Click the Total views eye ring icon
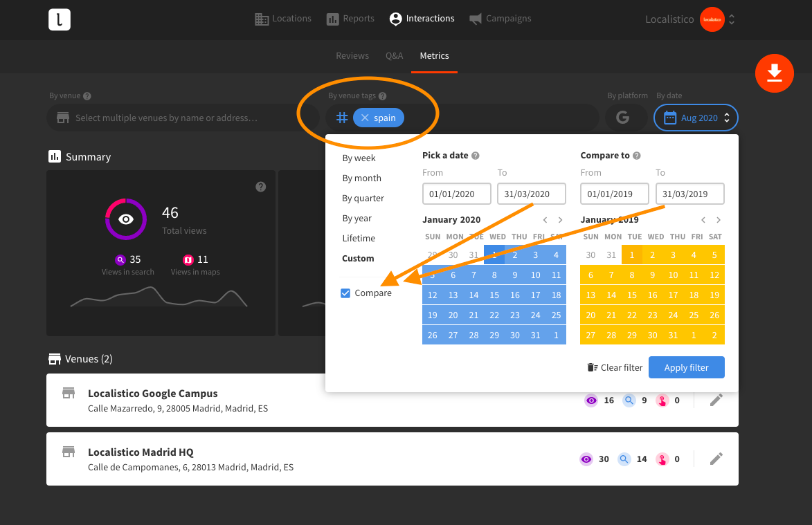 point(126,219)
